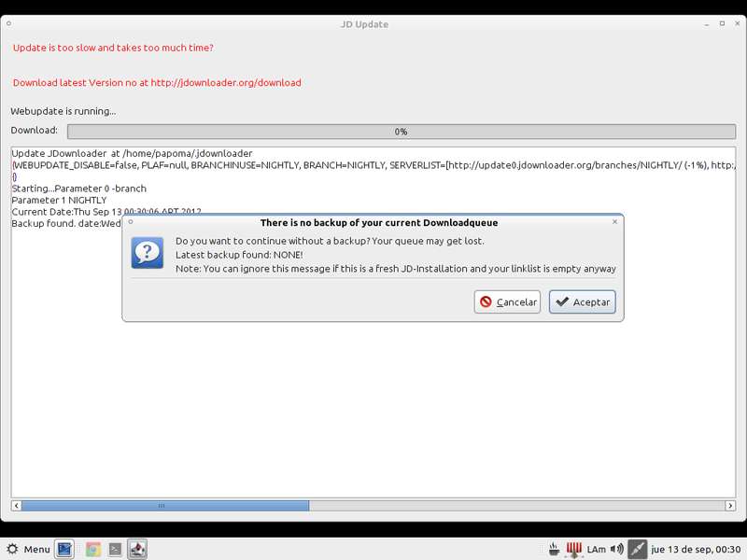Image resolution: width=747 pixels, height=560 pixels.
Task: Open the volume speaker tray icon
Action: 616,549
